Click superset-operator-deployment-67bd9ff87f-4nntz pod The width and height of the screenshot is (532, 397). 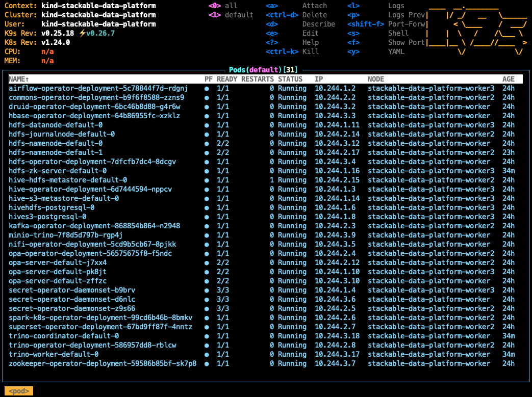click(x=265, y=326)
